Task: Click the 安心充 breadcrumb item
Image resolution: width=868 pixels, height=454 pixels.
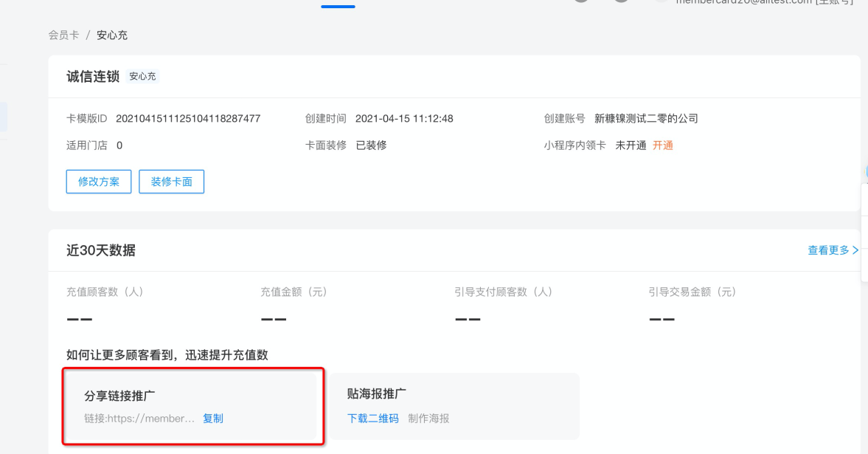Action: (112, 35)
